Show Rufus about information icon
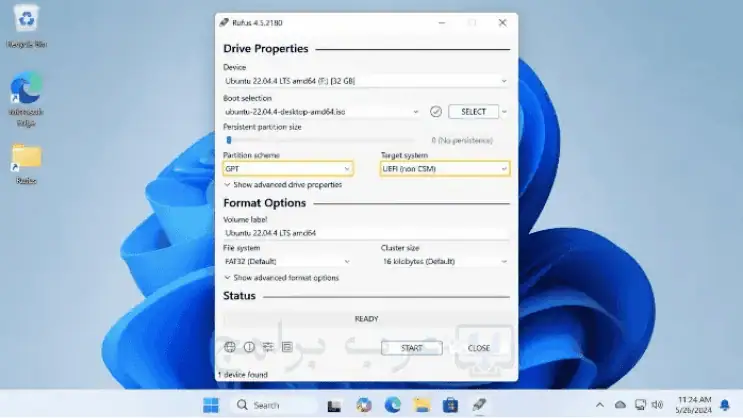The height and width of the screenshot is (418, 743). (249, 347)
